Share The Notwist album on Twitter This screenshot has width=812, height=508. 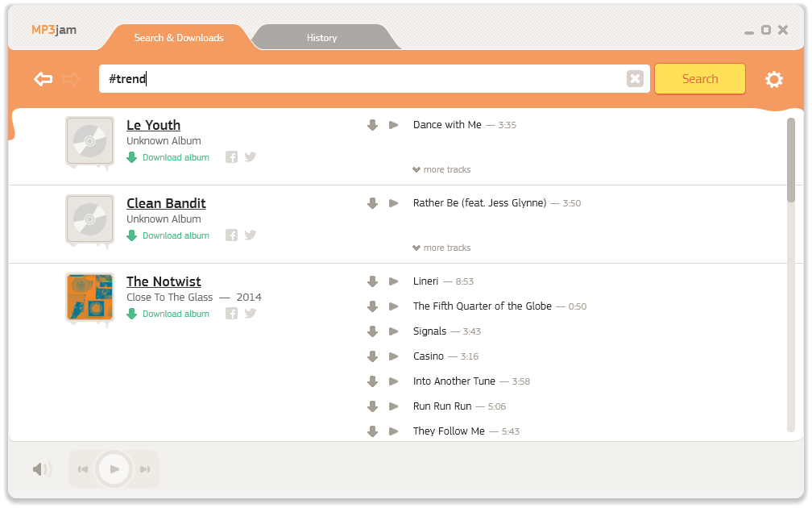pos(250,314)
